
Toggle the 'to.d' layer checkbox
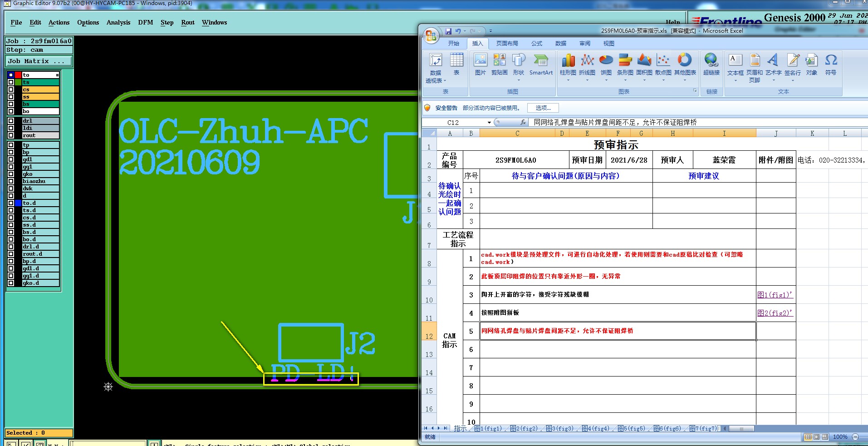(x=10, y=203)
